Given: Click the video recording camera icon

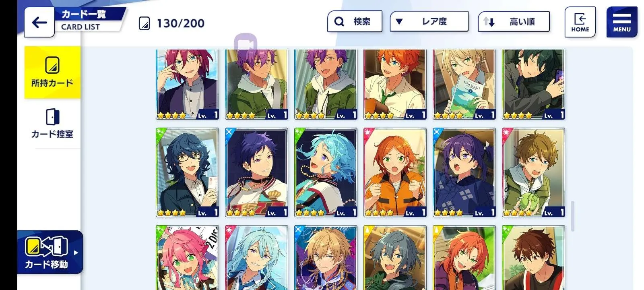Looking at the screenshot, I should tap(246, 43).
